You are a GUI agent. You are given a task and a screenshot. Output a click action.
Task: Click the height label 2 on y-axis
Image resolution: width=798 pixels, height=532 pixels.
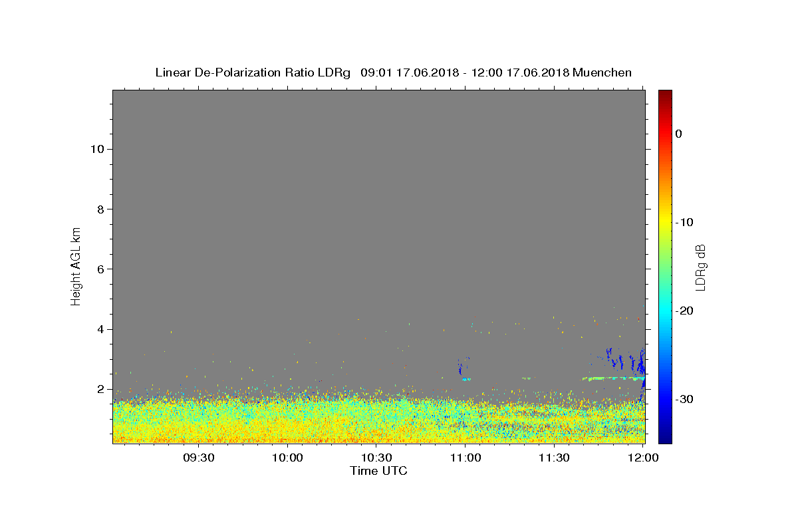coord(99,389)
